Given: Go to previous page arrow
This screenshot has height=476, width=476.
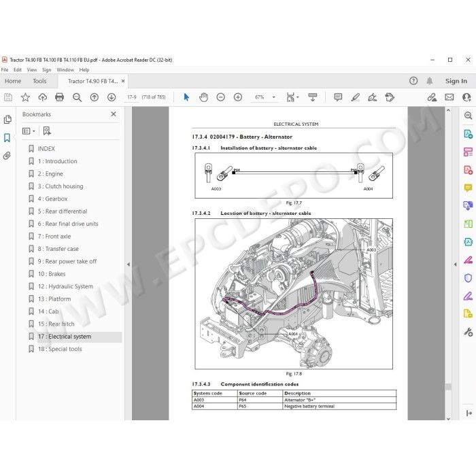Looking at the screenshot, I should pos(95,97).
